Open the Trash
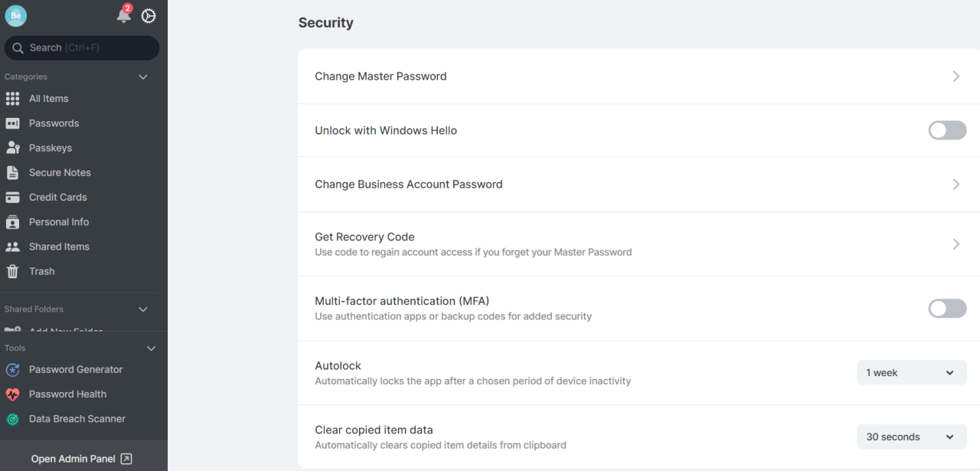This screenshot has width=980, height=471. click(x=43, y=270)
